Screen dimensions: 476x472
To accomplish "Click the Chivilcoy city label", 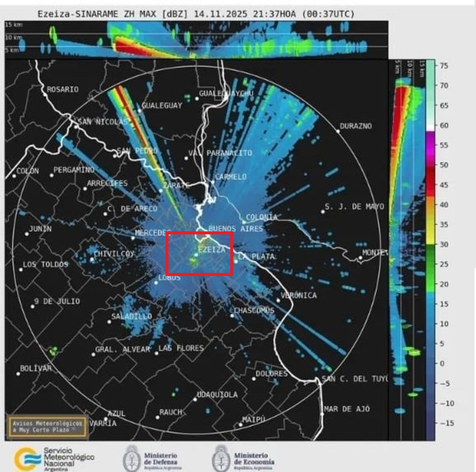I will (113, 254).
